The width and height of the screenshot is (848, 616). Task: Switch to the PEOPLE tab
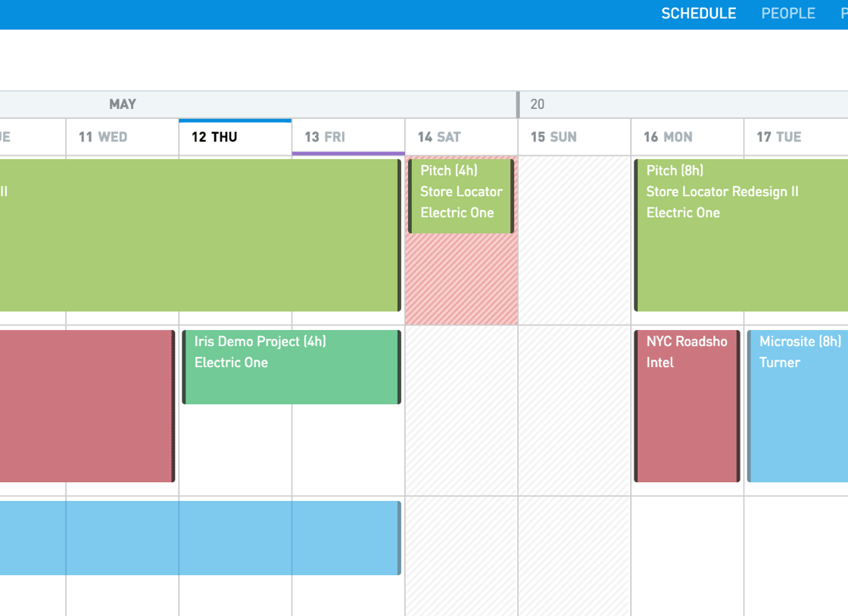(788, 14)
